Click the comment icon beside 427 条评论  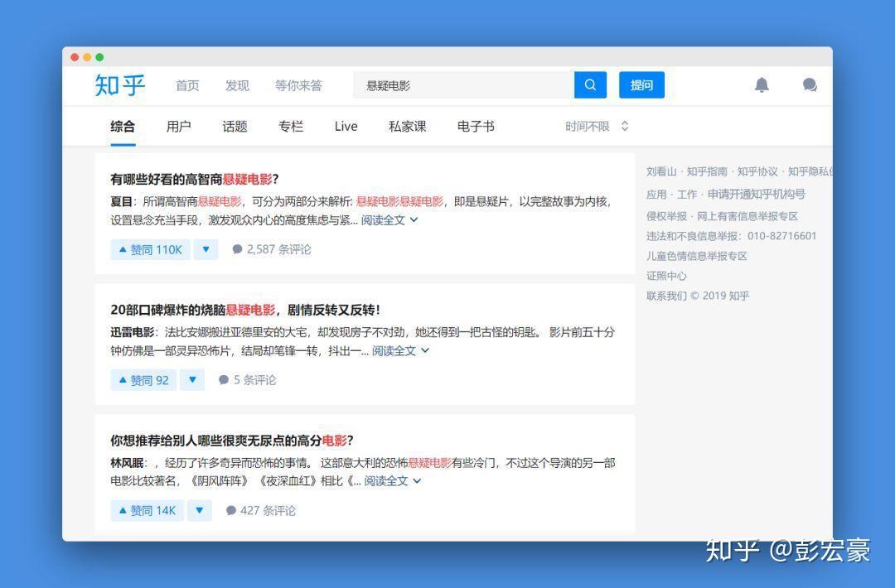[230, 510]
